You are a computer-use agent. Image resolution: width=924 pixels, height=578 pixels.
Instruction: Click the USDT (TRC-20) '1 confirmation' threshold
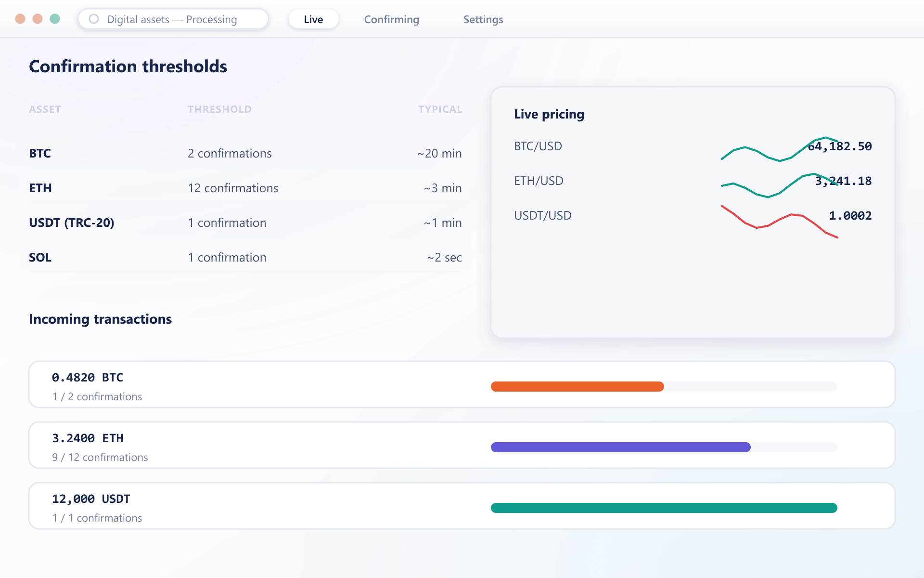[x=227, y=223]
